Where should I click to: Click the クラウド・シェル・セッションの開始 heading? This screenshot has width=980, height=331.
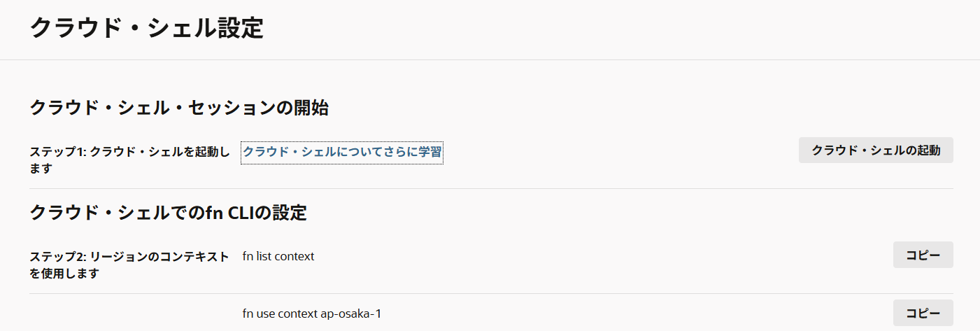179,108
